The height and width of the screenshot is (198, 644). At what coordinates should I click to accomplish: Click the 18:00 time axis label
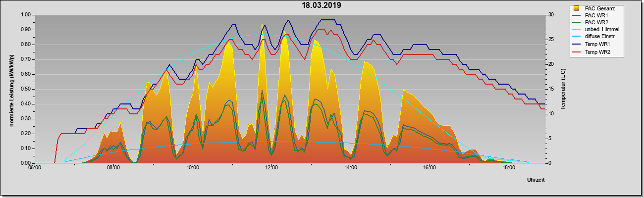pos(508,168)
